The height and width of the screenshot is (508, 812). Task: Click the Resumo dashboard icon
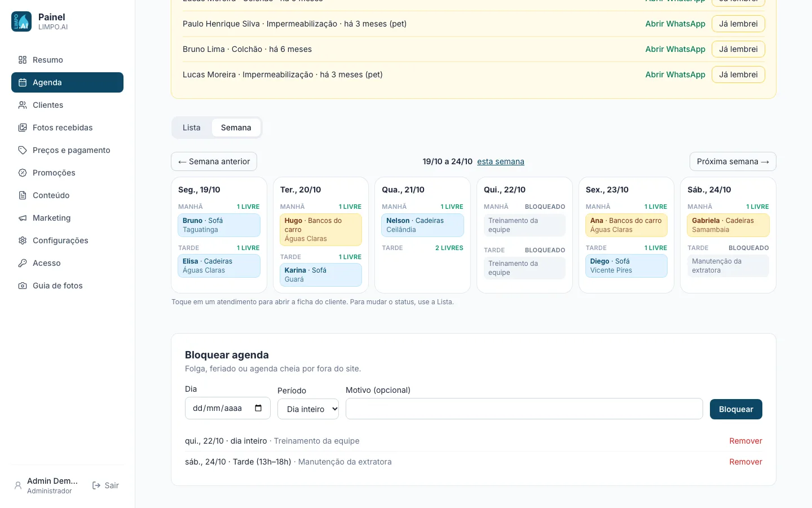(23, 60)
